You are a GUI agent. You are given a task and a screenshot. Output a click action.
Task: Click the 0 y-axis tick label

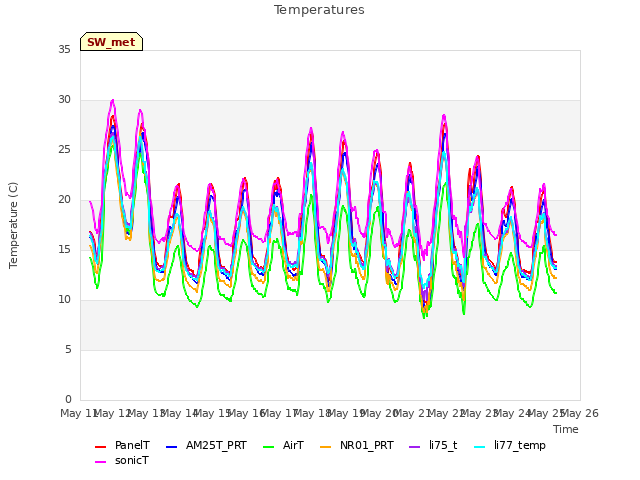(x=68, y=399)
